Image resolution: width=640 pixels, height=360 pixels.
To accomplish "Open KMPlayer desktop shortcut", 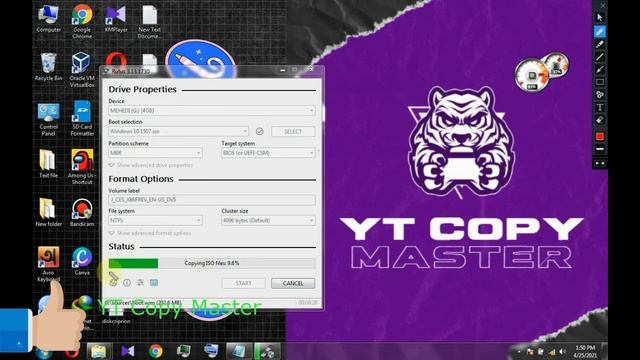I will pos(116,19).
